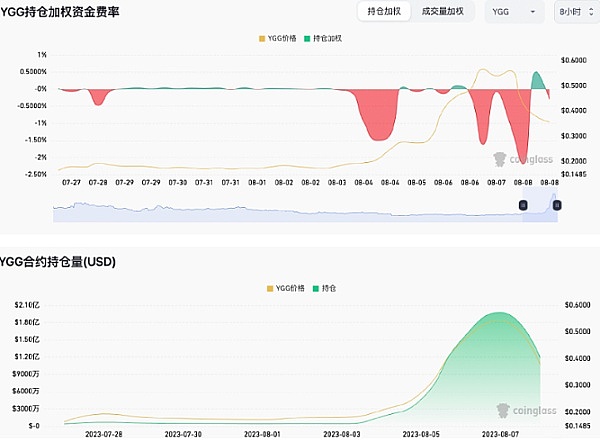This screenshot has height=442, width=600.
Task: Click the 1% axis label
Action: click(42, 55)
